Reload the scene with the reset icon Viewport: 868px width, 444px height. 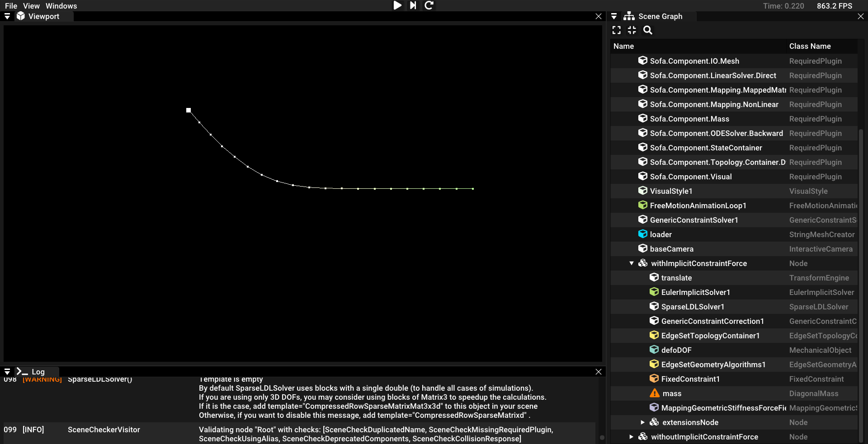[429, 5]
